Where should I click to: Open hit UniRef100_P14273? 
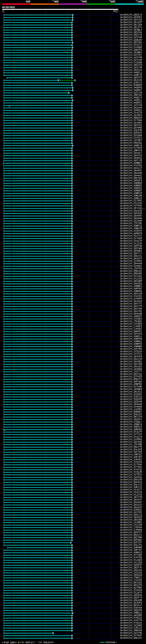coord(131,45)
